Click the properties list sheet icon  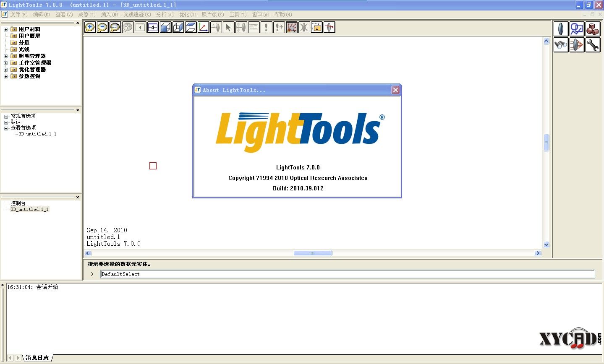click(x=254, y=28)
